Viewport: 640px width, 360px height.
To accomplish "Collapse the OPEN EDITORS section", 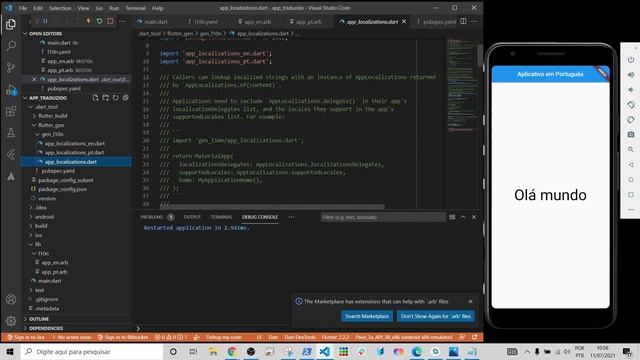I will click(x=25, y=33).
